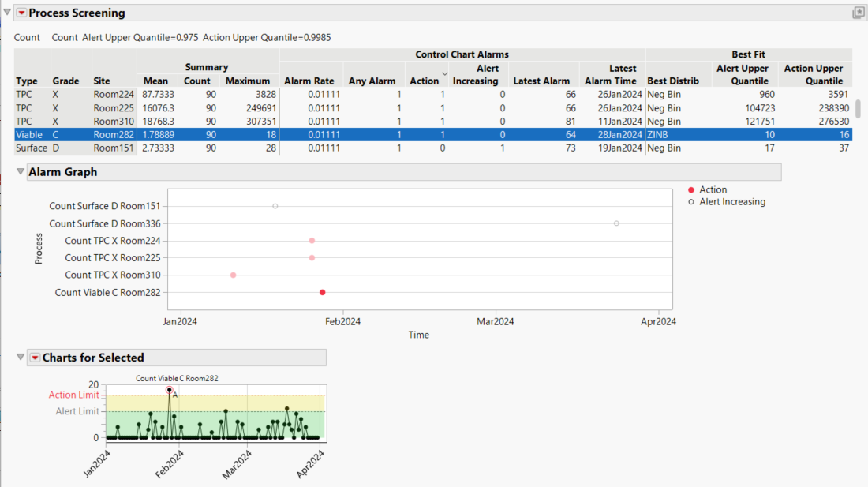
Task: Click the Action Limit label on the control chart
Action: (x=73, y=395)
